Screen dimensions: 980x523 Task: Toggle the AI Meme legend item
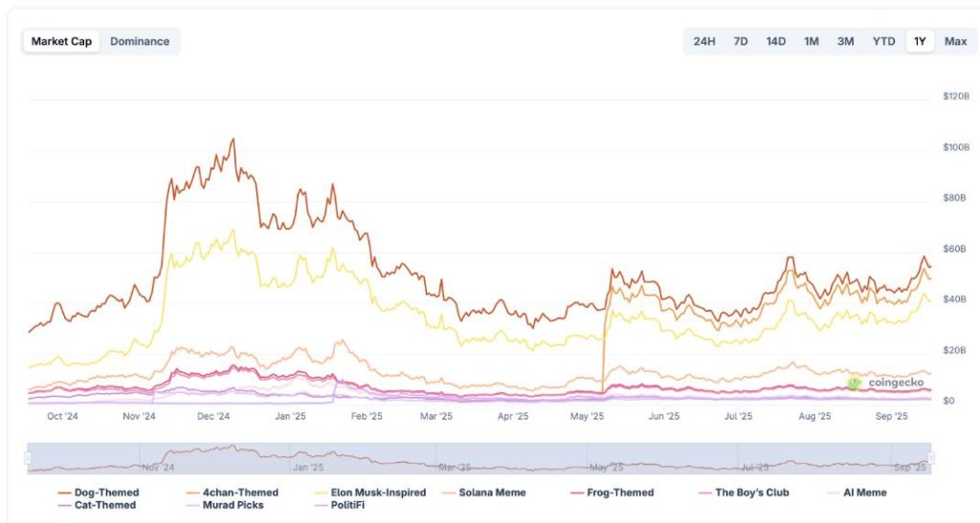(x=863, y=492)
